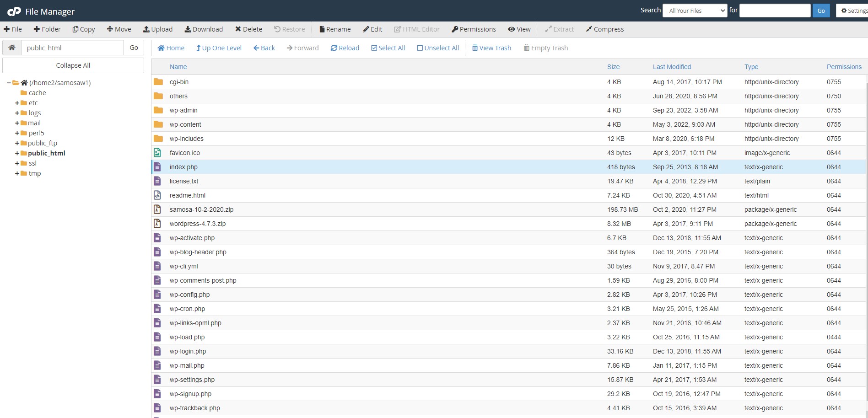868x418 pixels.
Task: Click Unselect All to clear selection
Action: click(x=437, y=48)
